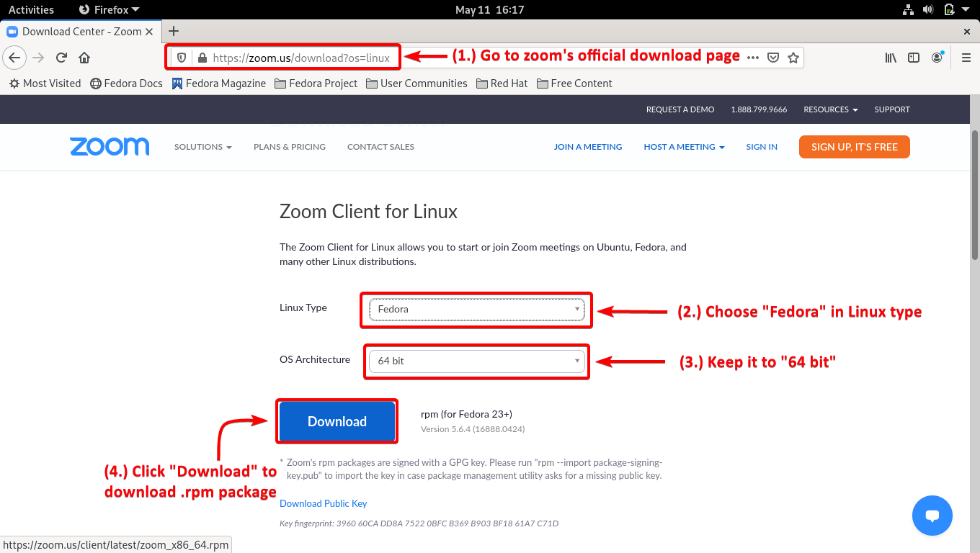Open a new browser tab

click(x=174, y=31)
